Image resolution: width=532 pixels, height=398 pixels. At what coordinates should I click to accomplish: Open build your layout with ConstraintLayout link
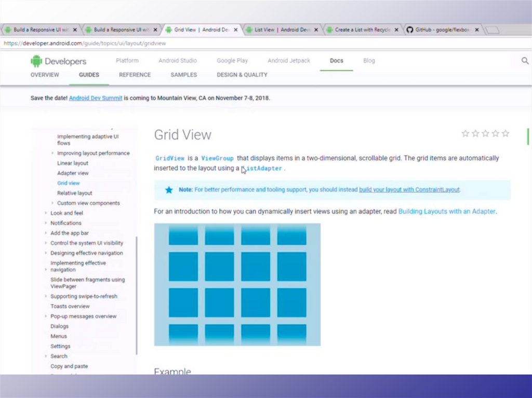click(409, 189)
